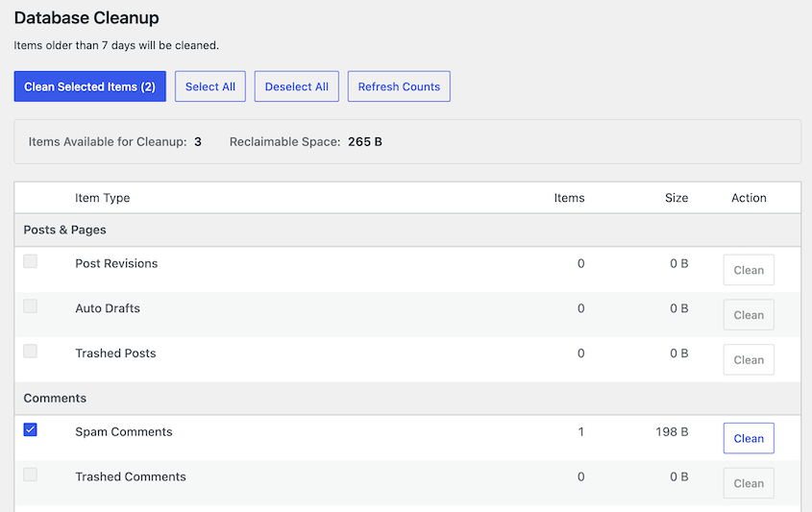812x512 pixels.
Task: Check the Post Revisions checkbox
Action: [x=30, y=261]
